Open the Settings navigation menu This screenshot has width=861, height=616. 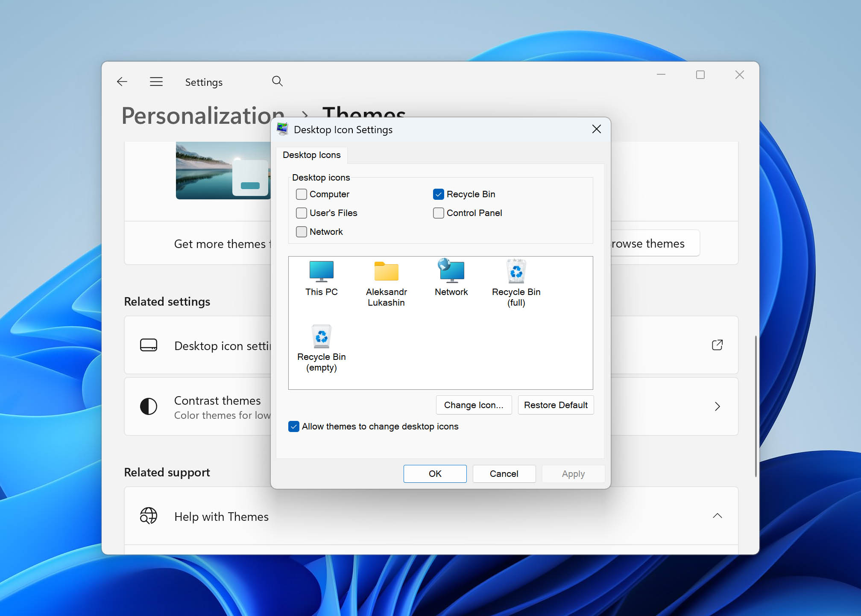(156, 81)
